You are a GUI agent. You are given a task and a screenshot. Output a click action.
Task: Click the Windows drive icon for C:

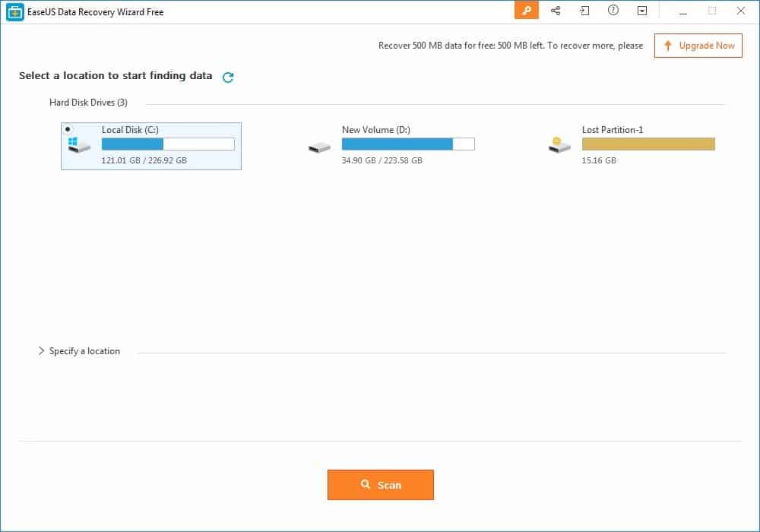pos(78,144)
